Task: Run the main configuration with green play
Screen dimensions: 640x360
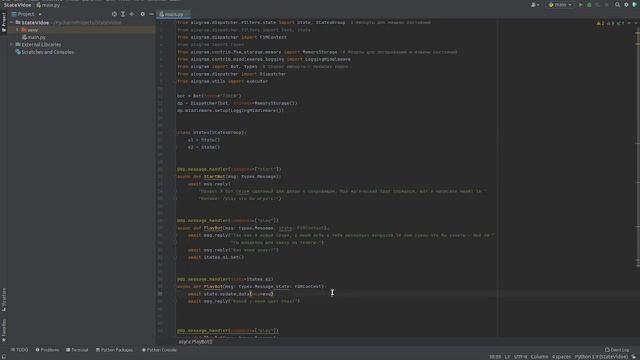Action: point(580,5)
